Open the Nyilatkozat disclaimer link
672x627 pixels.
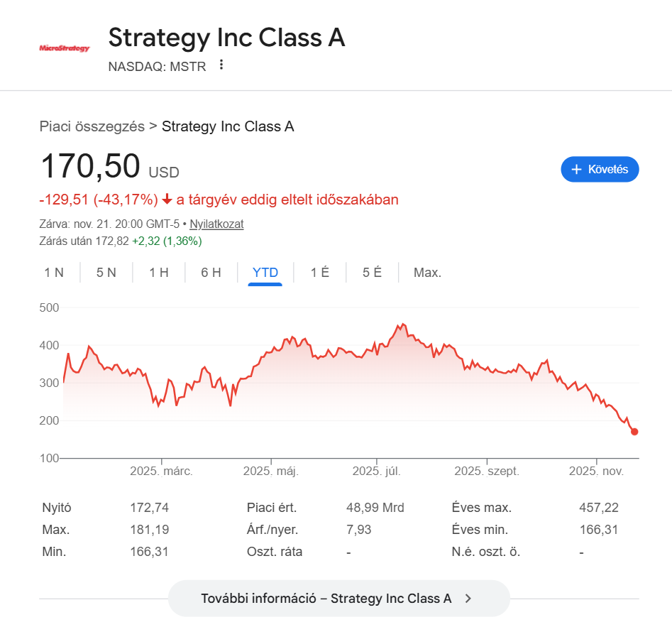(216, 224)
